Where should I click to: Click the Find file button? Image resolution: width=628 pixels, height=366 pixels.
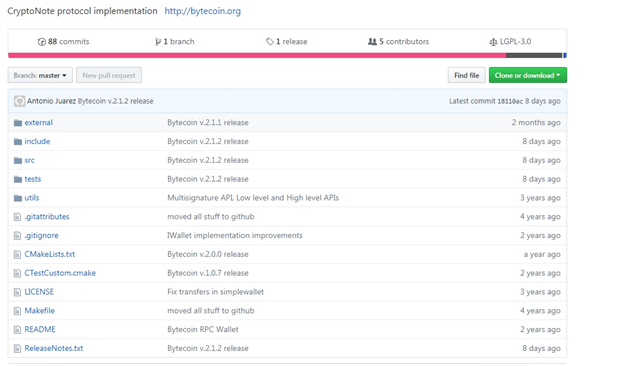467,75
